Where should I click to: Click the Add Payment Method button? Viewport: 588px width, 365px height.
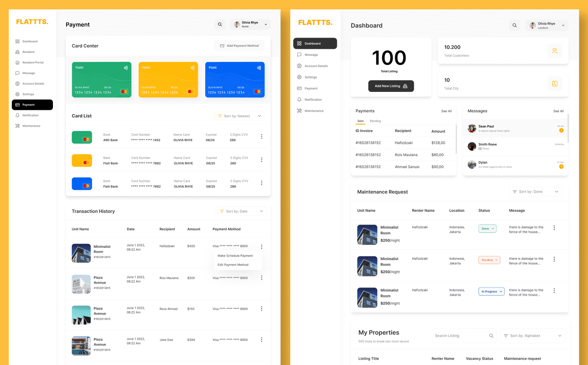pyautogui.click(x=239, y=46)
